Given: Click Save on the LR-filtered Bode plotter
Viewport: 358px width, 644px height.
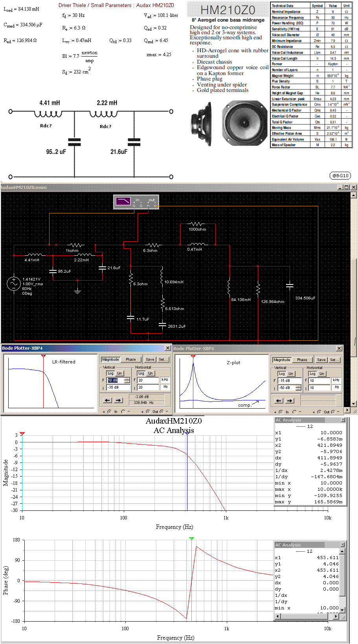Looking at the screenshot, I should click(x=150, y=360).
